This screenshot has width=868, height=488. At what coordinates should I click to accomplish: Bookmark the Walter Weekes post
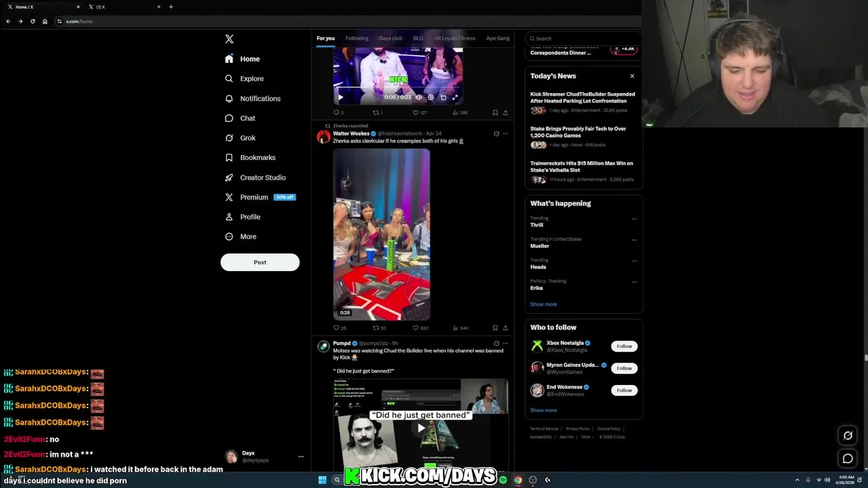[495, 328]
